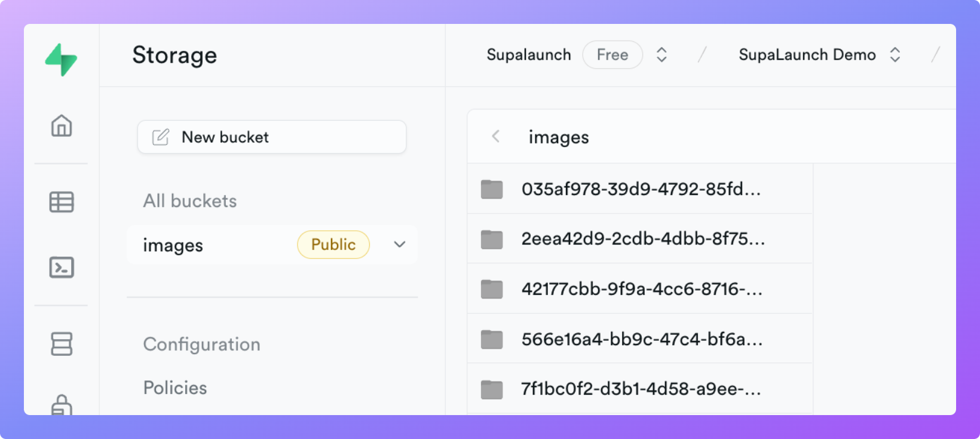Click the Free plan badge
Image resolution: width=980 pixels, height=439 pixels.
(x=612, y=55)
